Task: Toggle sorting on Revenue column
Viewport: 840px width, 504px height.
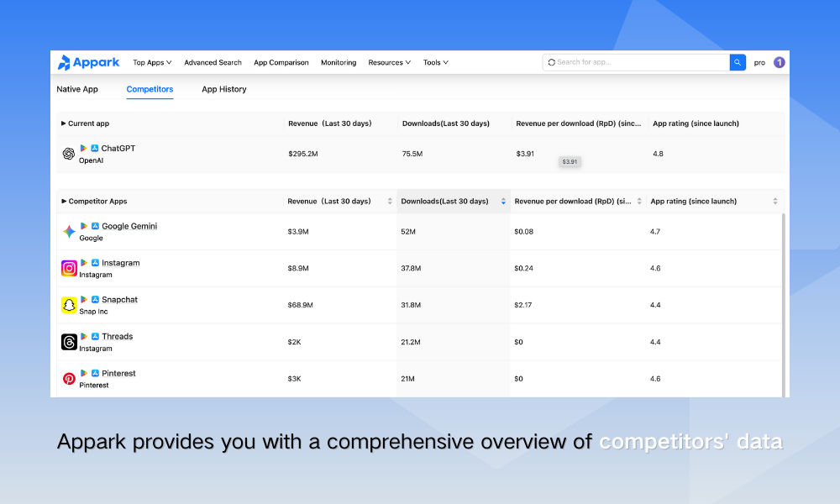Action: point(389,201)
